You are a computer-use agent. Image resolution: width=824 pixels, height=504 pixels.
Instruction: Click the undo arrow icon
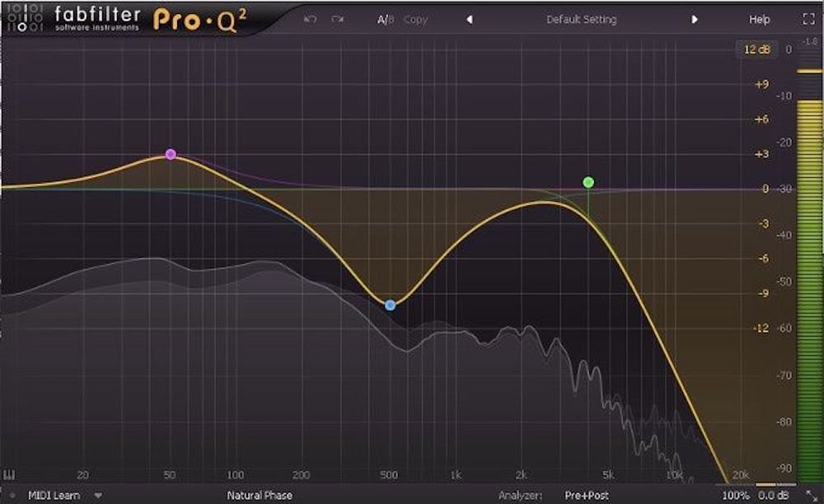point(310,19)
